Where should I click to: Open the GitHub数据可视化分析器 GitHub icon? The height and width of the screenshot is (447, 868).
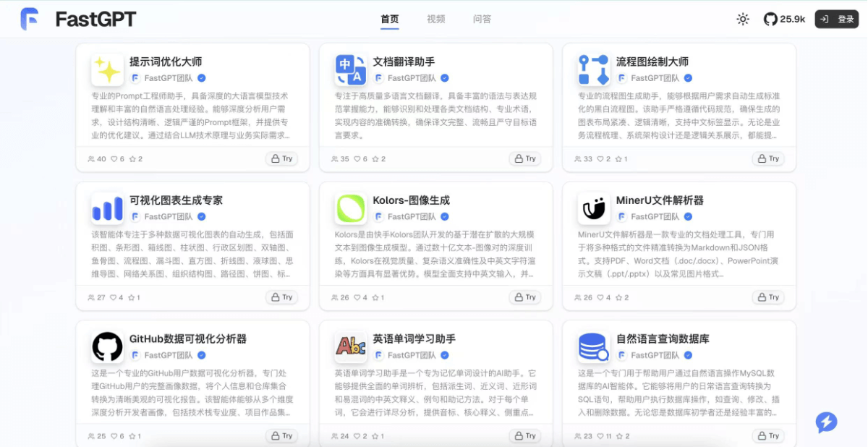(107, 347)
